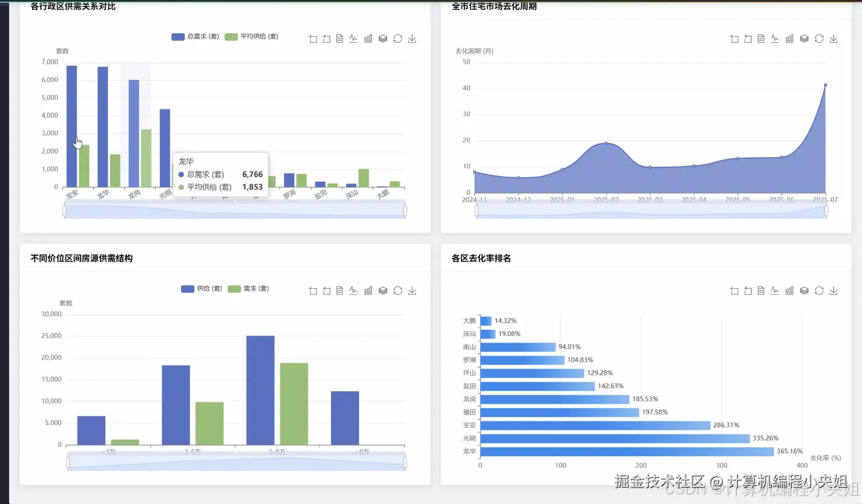
Task: Click the 2025-07 peak point on line chart
Action: 825,85
